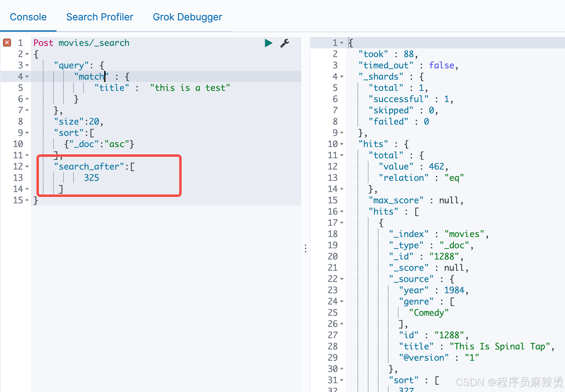Collapse the "genre" array fold arrow on line 24
The height and width of the screenshot is (392, 565).
point(342,301)
